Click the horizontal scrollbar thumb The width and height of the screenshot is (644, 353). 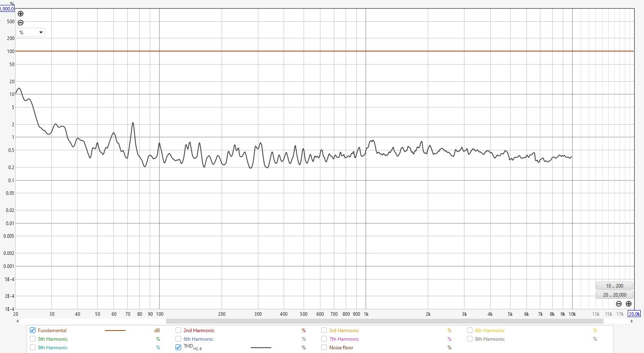(x=384, y=321)
